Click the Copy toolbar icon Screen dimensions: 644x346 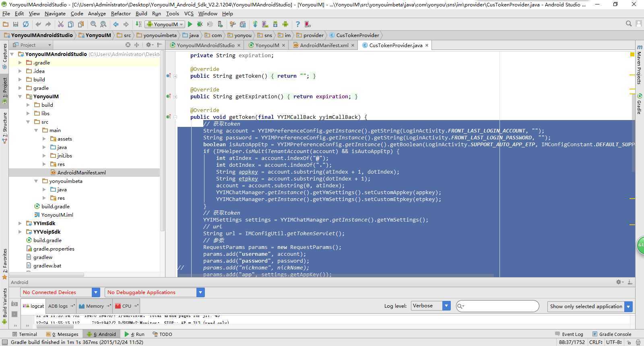(70, 24)
